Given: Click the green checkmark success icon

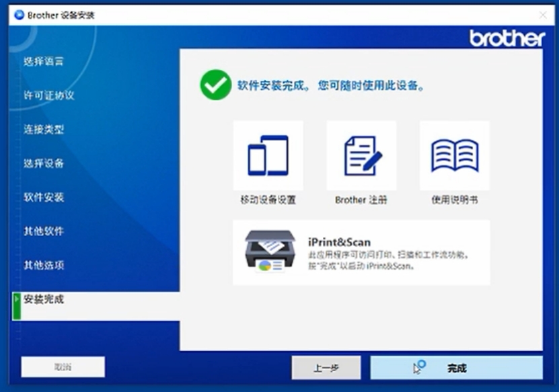Looking at the screenshot, I should [x=215, y=85].
